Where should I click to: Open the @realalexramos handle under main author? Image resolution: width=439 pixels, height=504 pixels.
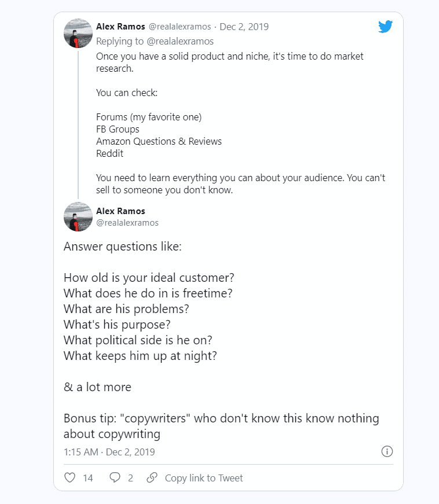127,223
